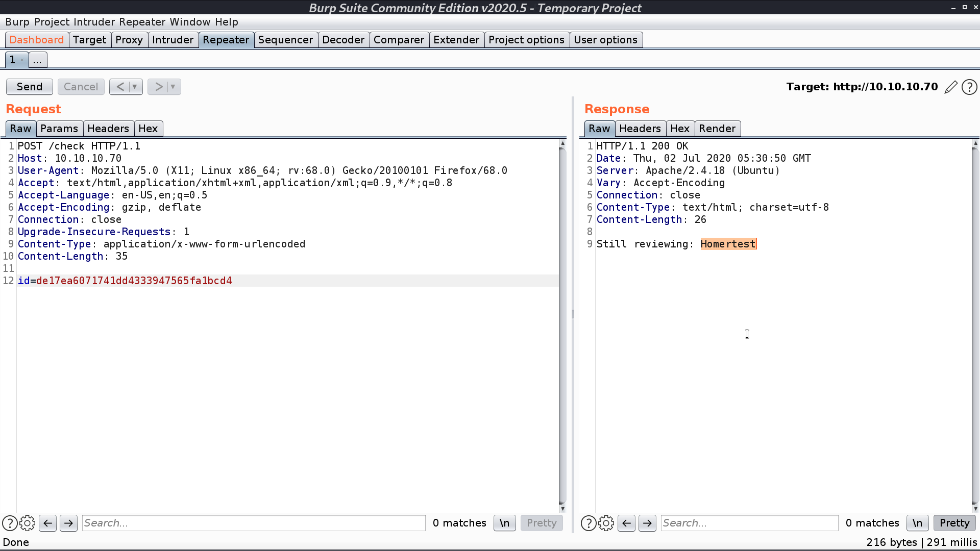
Task: Click the User-Agent header line
Action: [262, 170]
